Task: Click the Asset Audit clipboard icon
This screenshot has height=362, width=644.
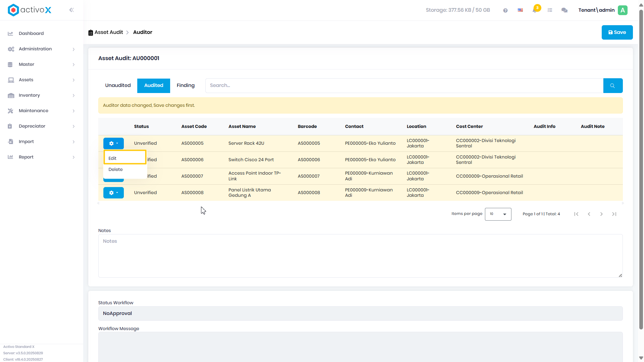Action: click(x=91, y=33)
